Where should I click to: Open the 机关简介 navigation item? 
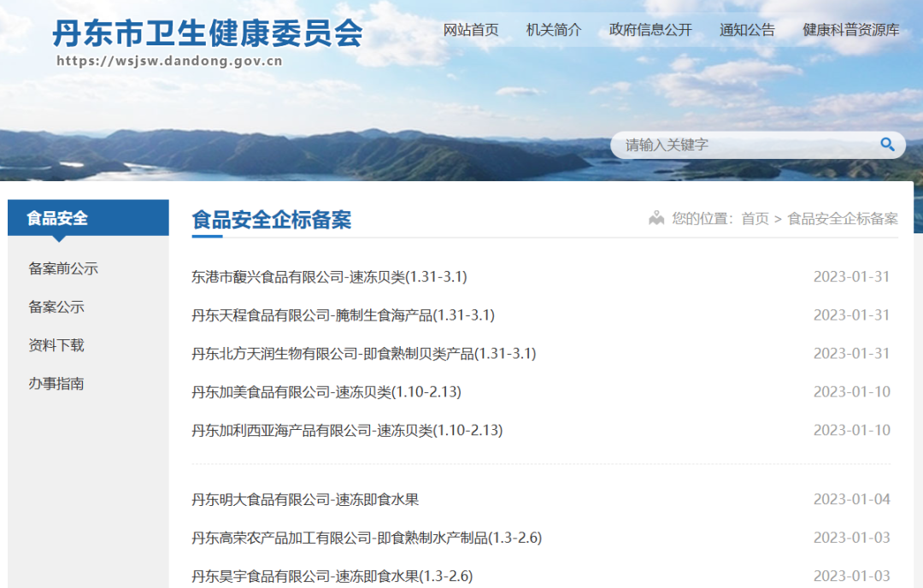tap(553, 30)
